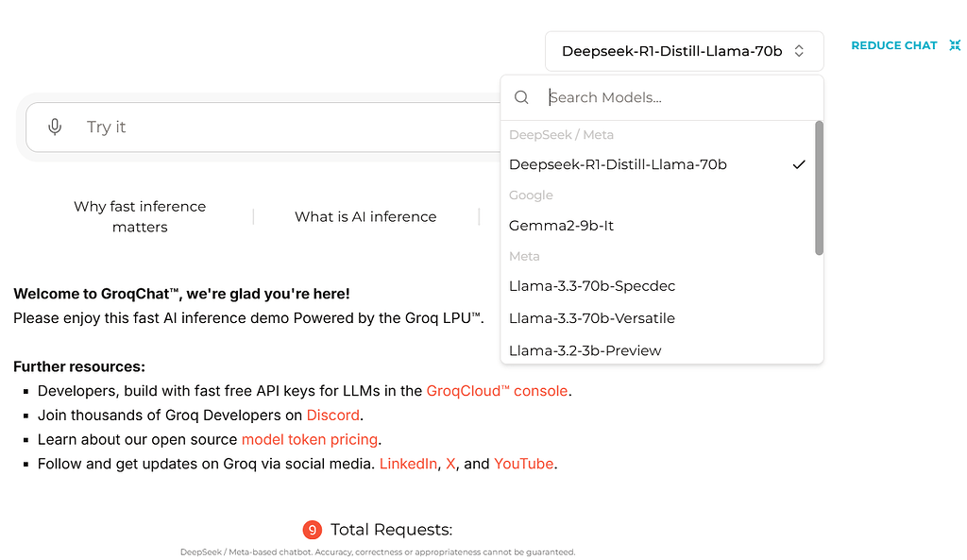
Task: Click the search magnifier icon in model list
Action: click(x=521, y=97)
